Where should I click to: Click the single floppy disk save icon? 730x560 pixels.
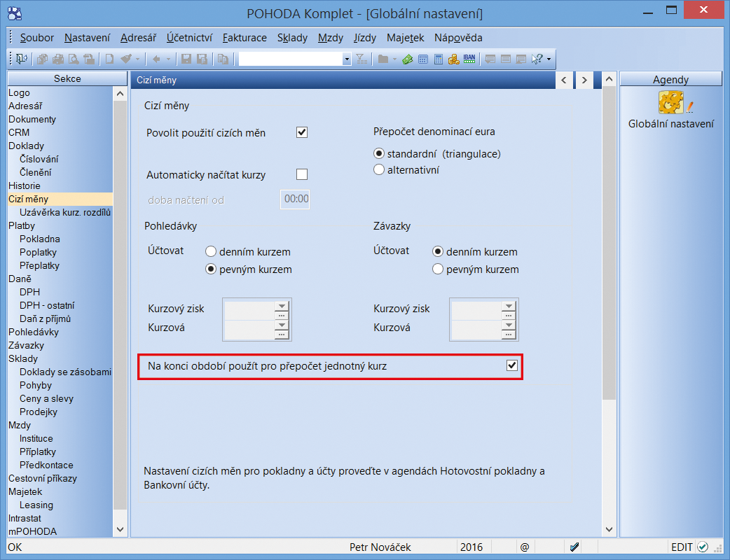tap(186, 59)
